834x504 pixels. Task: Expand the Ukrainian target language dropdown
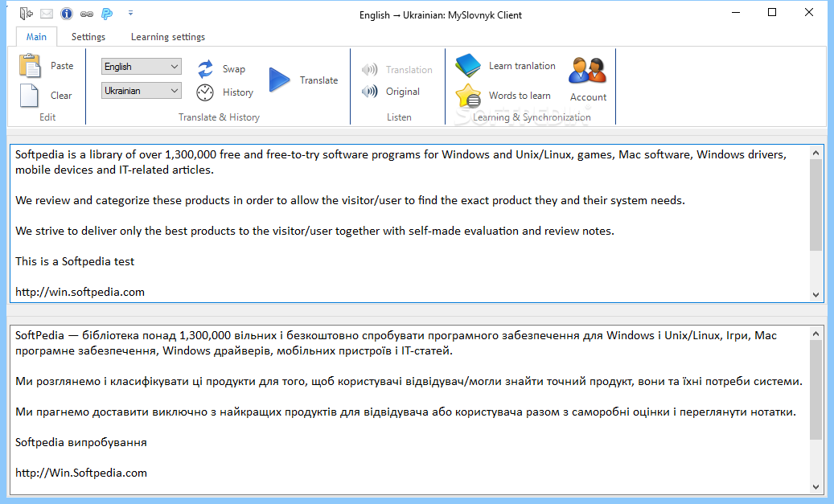(142, 91)
